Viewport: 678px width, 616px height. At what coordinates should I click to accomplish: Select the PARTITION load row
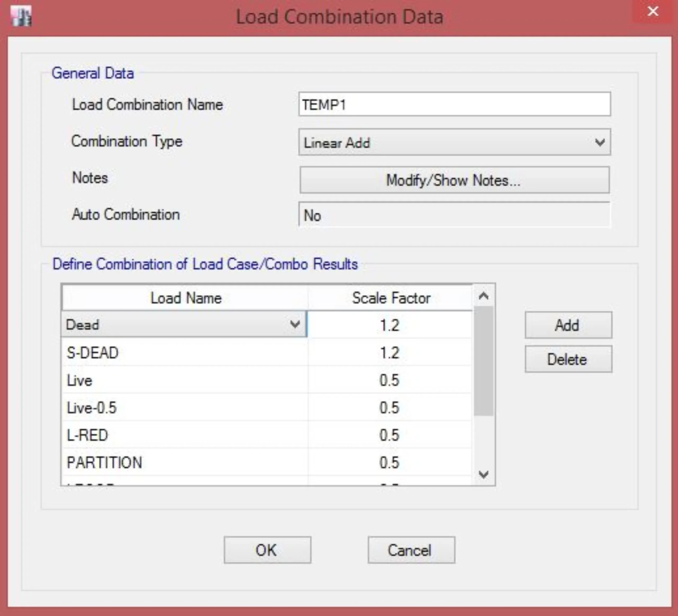click(184, 463)
